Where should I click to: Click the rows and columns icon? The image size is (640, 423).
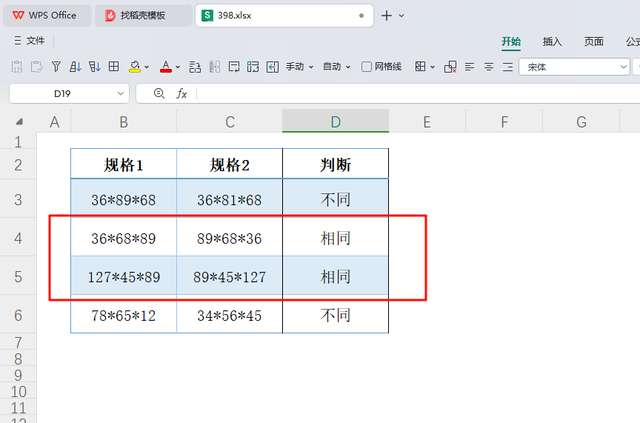pyautogui.click(x=195, y=67)
